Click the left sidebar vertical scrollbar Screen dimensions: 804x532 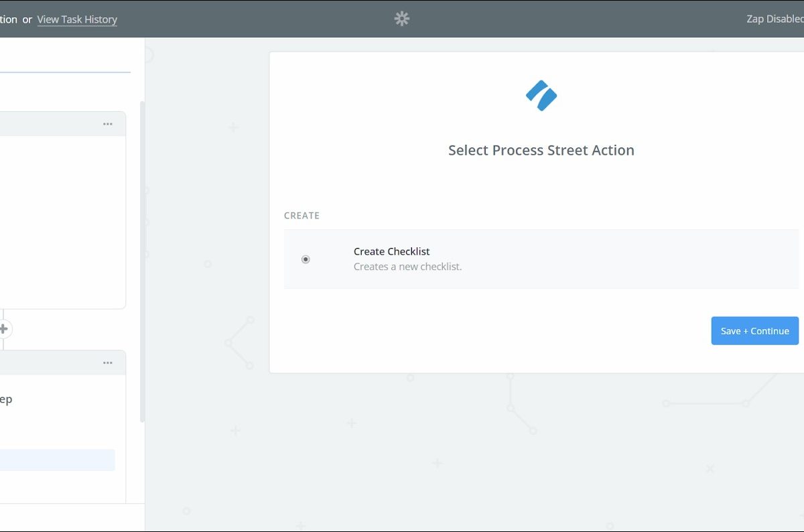(141, 261)
